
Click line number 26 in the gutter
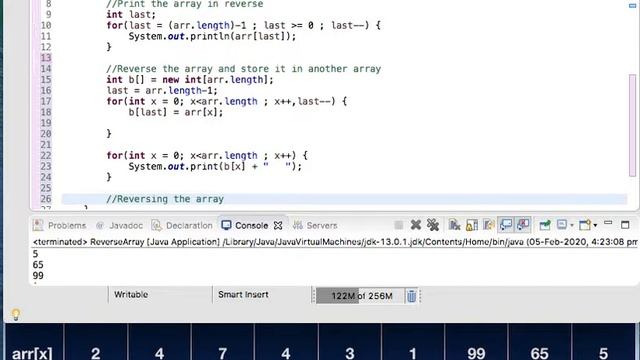(x=46, y=199)
